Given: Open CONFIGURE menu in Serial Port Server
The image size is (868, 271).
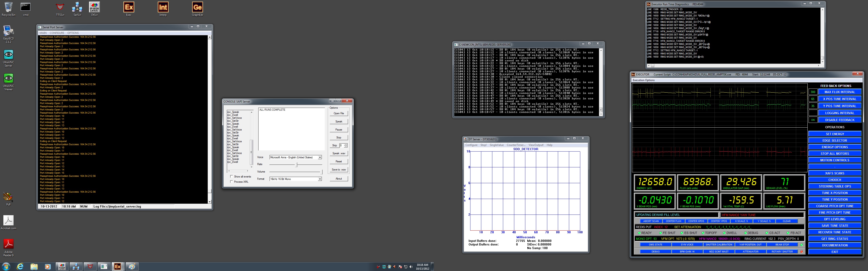Looking at the screenshot, I should click(x=57, y=33).
